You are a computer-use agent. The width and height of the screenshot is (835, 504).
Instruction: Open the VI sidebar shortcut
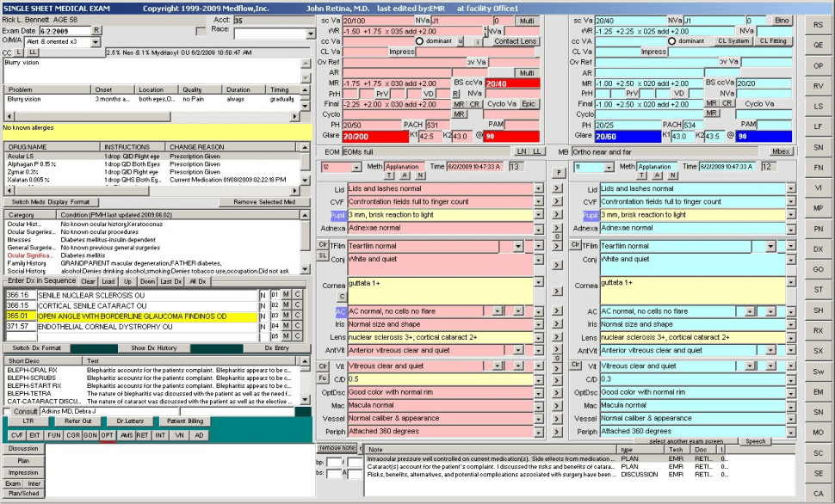coord(819,187)
